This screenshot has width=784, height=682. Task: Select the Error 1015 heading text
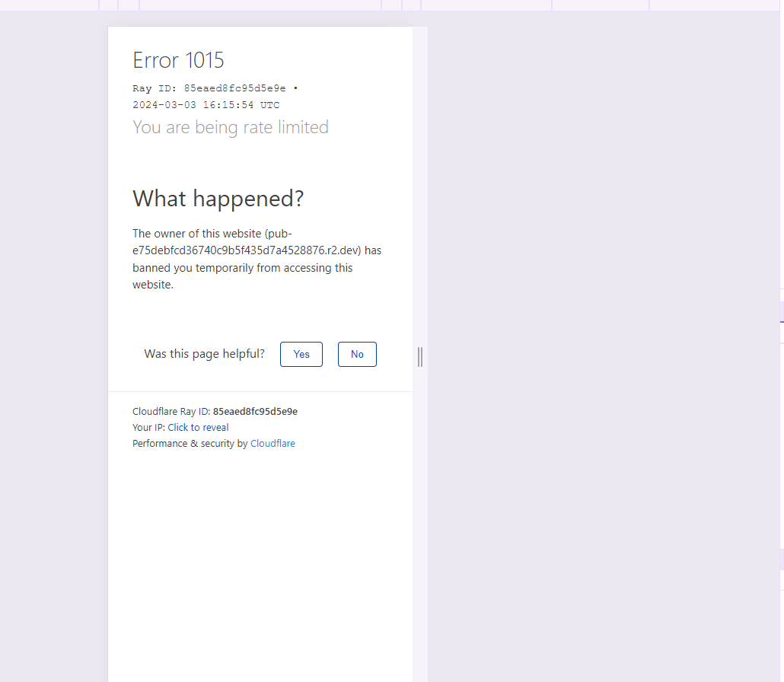click(x=177, y=60)
